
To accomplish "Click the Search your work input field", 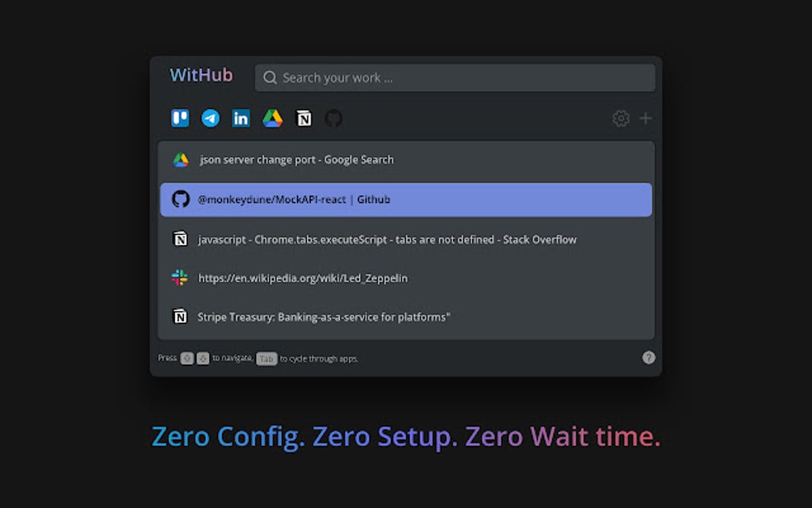I will coord(454,77).
